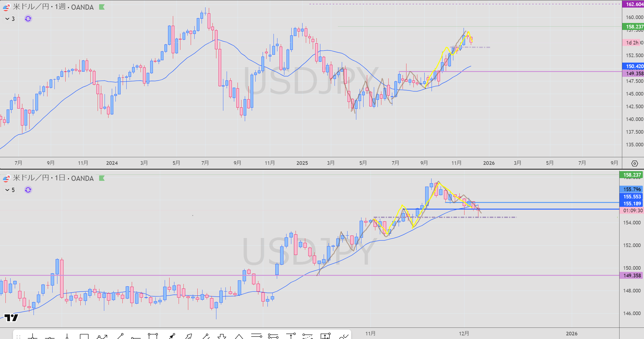Screen dimensions: 644x339
Task: Toggle daily chart indicator refresh icon
Action: coord(28,190)
